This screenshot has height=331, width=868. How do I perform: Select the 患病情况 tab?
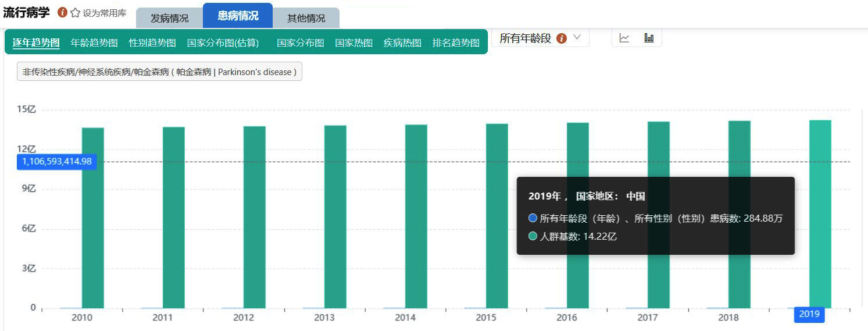coord(238,16)
